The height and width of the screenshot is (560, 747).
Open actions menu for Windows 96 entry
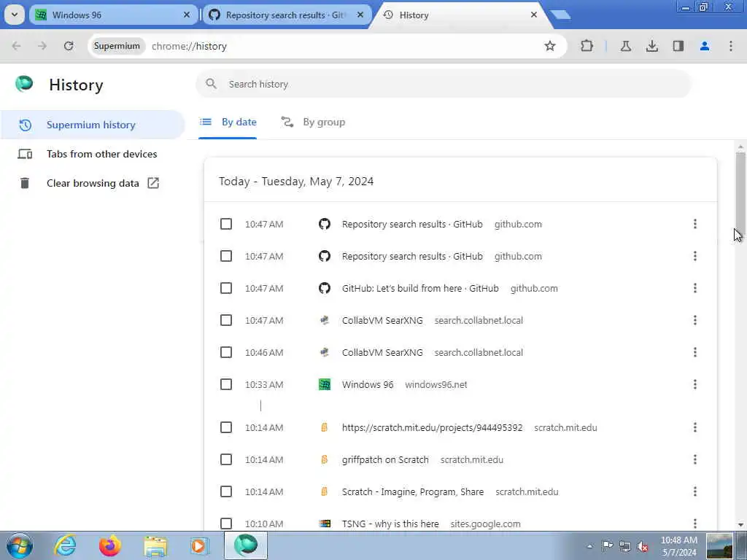pos(695,384)
